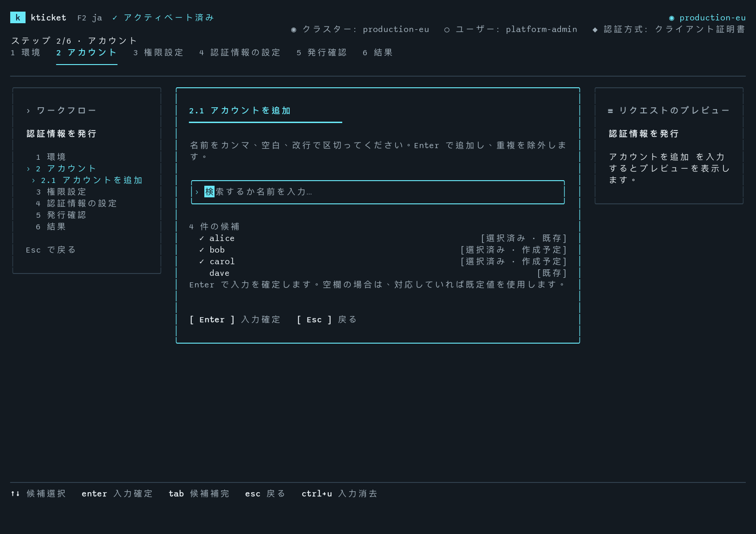Click the '[選択済み · 既存]' tag on alice's row
This screenshot has width=756, height=534.
point(524,238)
